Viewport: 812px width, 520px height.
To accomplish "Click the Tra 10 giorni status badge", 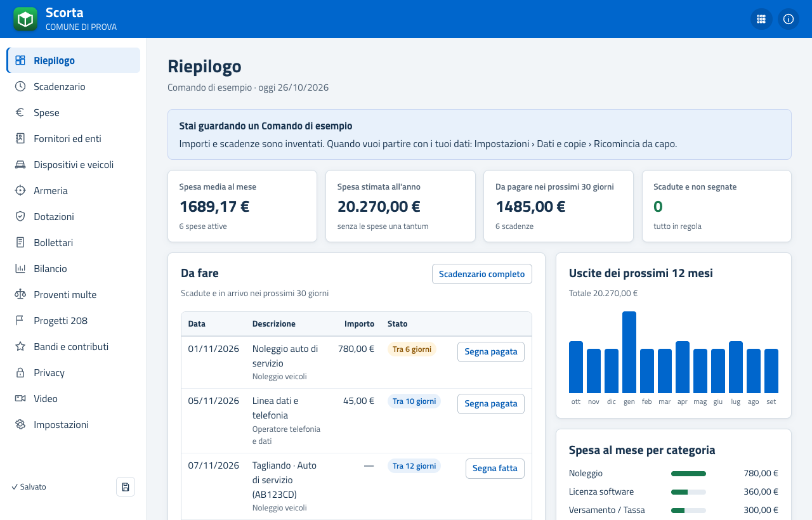I will pyautogui.click(x=414, y=401).
